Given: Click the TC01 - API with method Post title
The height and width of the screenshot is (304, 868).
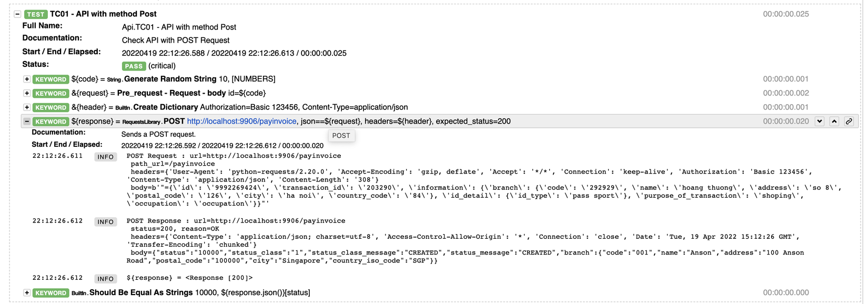Looking at the screenshot, I should tap(103, 14).
